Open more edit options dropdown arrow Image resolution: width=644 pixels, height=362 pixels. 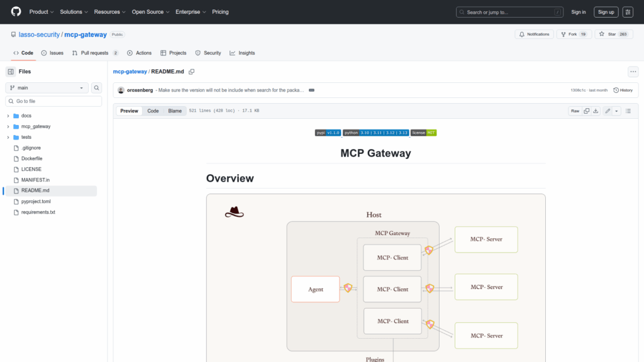click(616, 111)
